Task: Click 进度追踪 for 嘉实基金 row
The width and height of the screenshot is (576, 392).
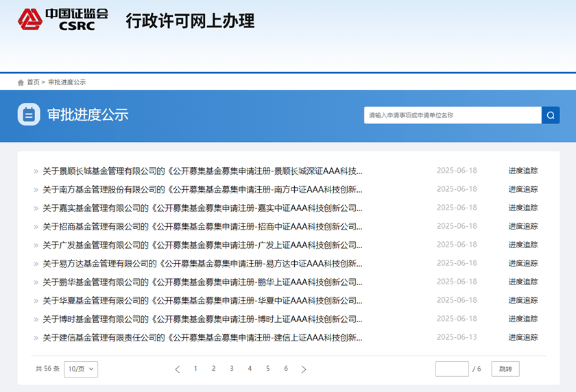Action: click(x=523, y=208)
